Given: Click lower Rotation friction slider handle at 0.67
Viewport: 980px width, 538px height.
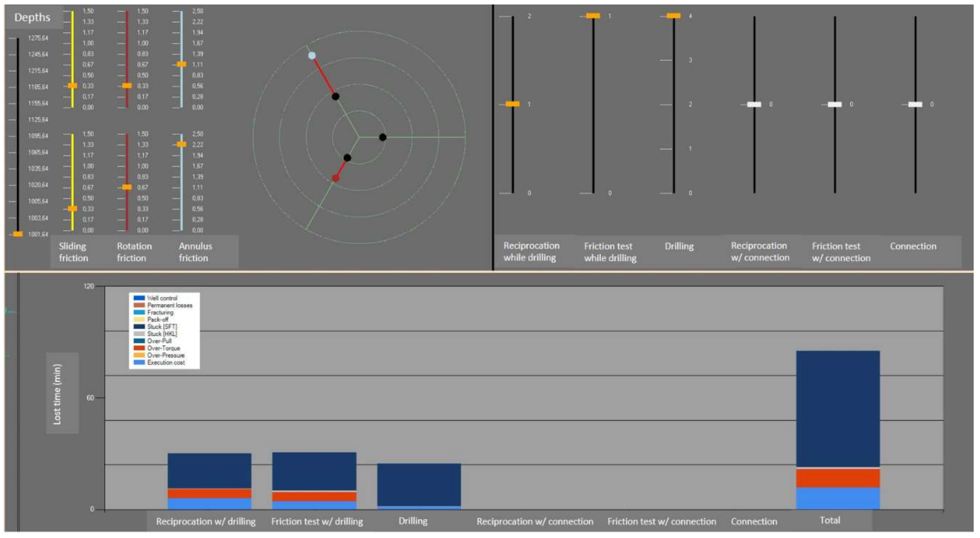Looking at the screenshot, I should pyautogui.click(x=127, y=187).
